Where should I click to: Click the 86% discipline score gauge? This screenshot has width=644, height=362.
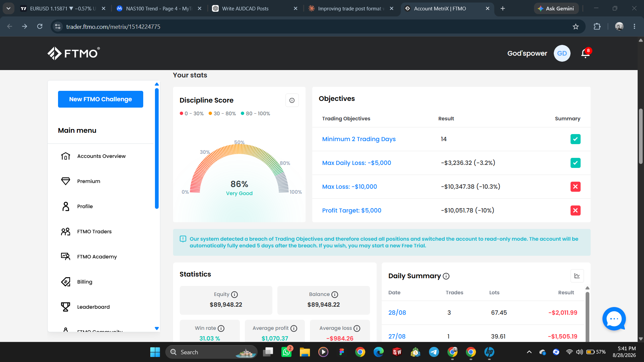239,169
